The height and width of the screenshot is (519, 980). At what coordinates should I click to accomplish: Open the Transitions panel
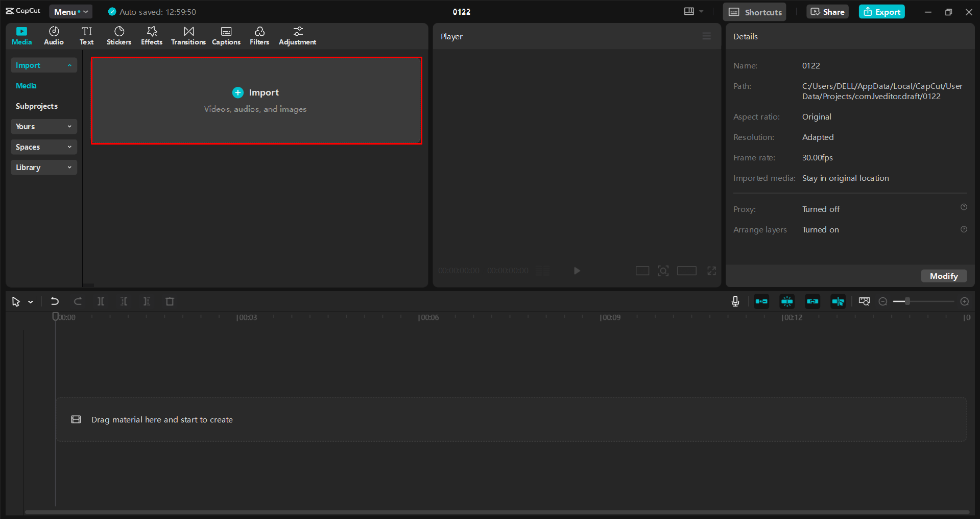click(188, 35)
